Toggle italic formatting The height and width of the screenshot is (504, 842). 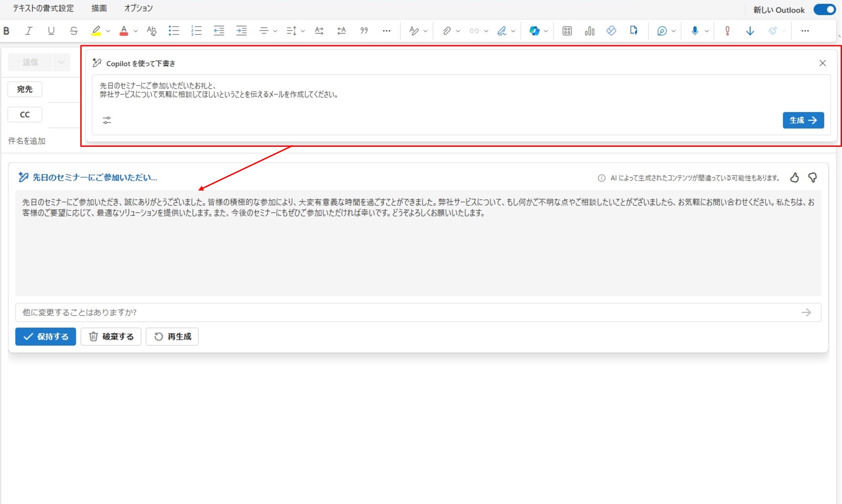point(29,31)
